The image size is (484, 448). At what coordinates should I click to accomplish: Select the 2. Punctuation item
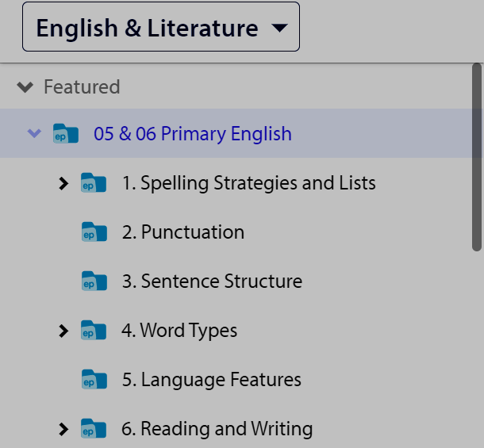pyautogui.click(x=183, y=232)
